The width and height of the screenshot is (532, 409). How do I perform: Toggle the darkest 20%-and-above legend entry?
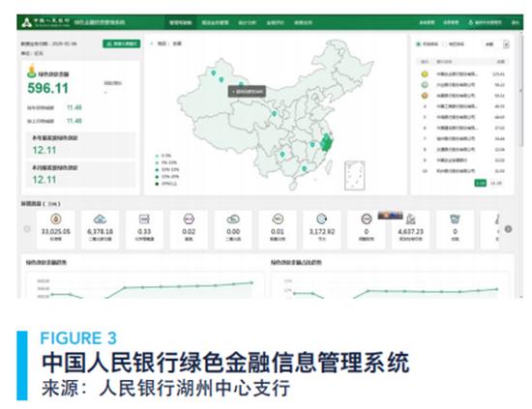tap(166, 184)
